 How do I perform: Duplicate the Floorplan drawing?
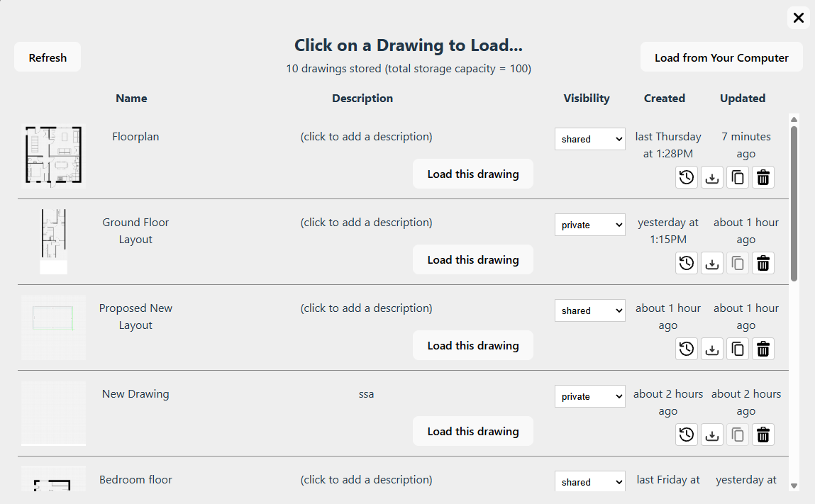point(738,178)
